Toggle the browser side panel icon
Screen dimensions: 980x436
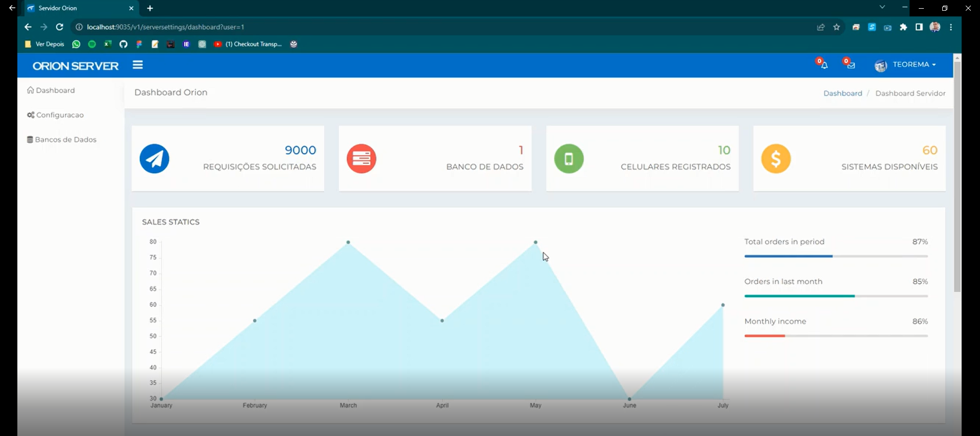[919, 27]
